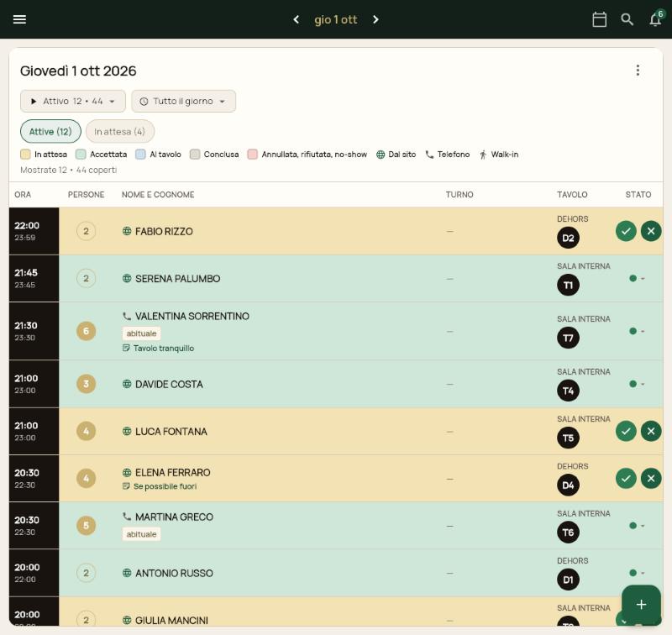Accept Elena Ferraro's reservation
This screenshot has width=672, height=635.
[626, 478]
